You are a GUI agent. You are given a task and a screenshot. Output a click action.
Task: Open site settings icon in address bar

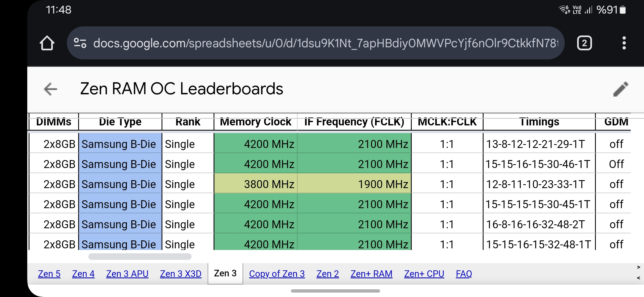pyautogui.click(x=80, y=43)
